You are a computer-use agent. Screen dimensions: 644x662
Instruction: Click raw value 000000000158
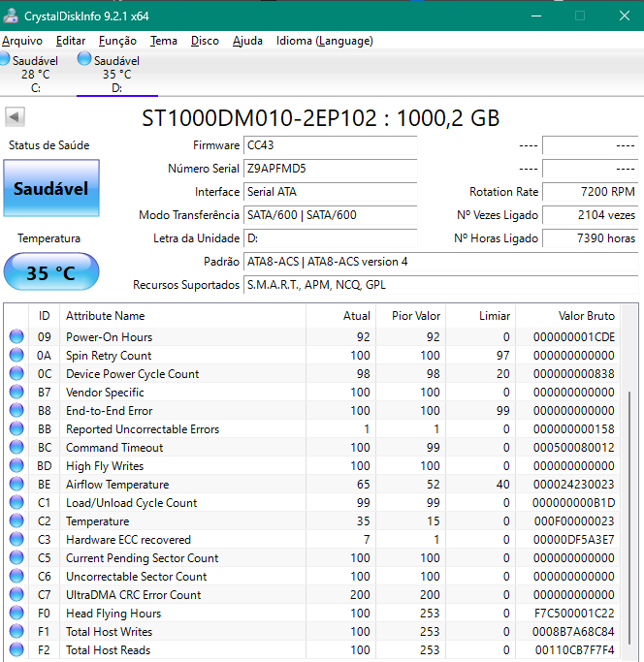click(x=573, y=429)
